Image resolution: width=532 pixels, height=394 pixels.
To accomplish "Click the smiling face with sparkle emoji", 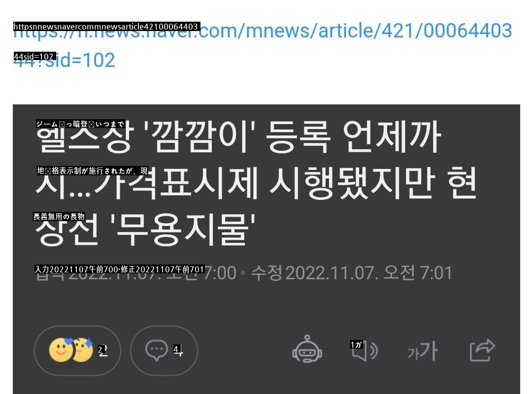I will (83, 350).
